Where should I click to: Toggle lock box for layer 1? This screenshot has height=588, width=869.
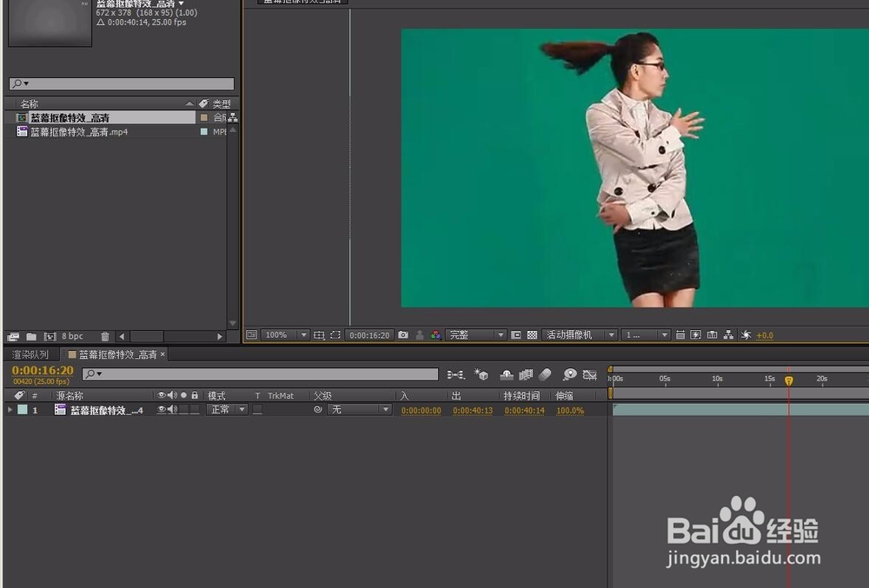tap(195, 410)
